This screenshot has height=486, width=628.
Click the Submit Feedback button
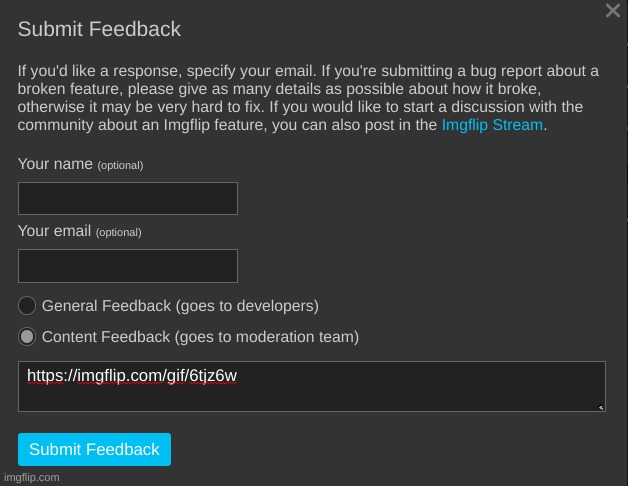[x=95, y=449]
